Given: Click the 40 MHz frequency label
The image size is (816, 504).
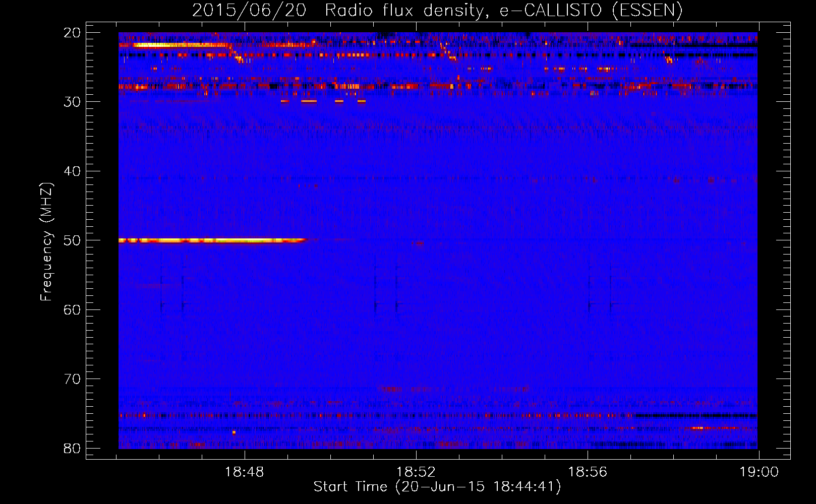Looking at the screenshot, I should point(73,171).
